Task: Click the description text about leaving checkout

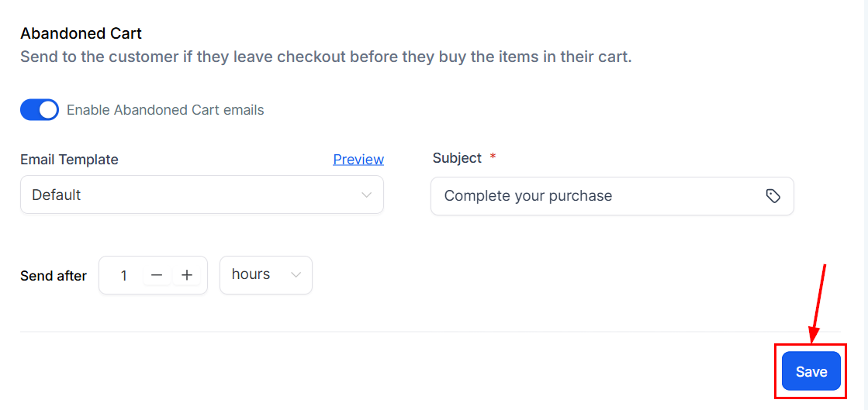Action: click(326, 57)
